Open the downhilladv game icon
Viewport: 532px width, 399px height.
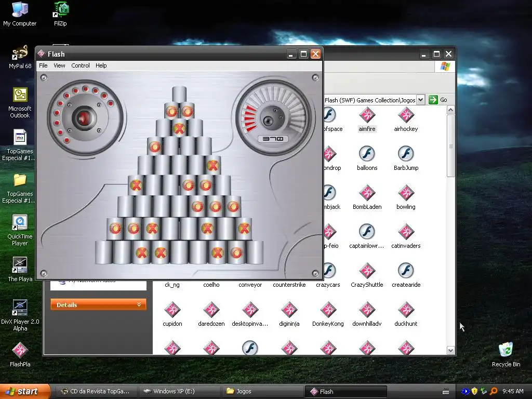point(367,310)
